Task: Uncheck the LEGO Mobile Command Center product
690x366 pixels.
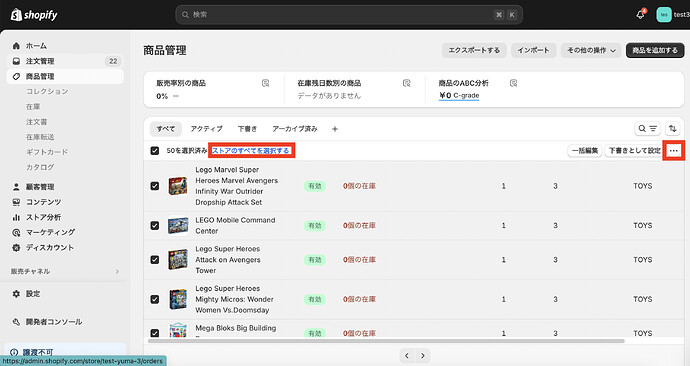Action: [154, 226]
